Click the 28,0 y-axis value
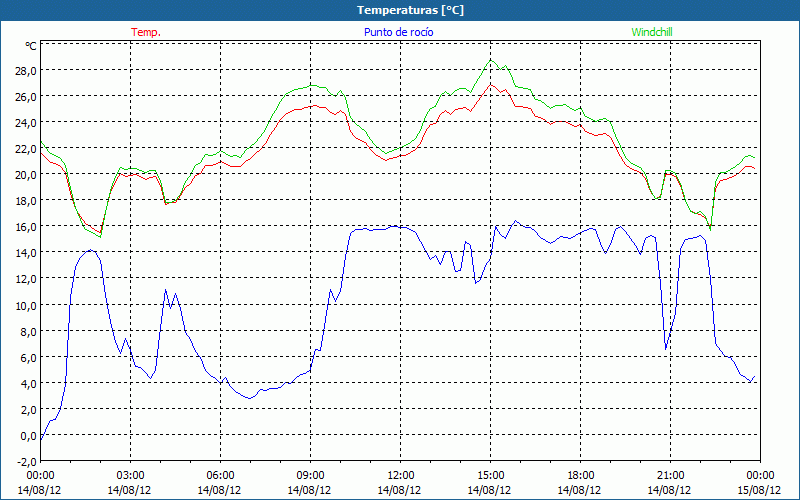Viewport: 800px width, 500px height. [26, 70]
